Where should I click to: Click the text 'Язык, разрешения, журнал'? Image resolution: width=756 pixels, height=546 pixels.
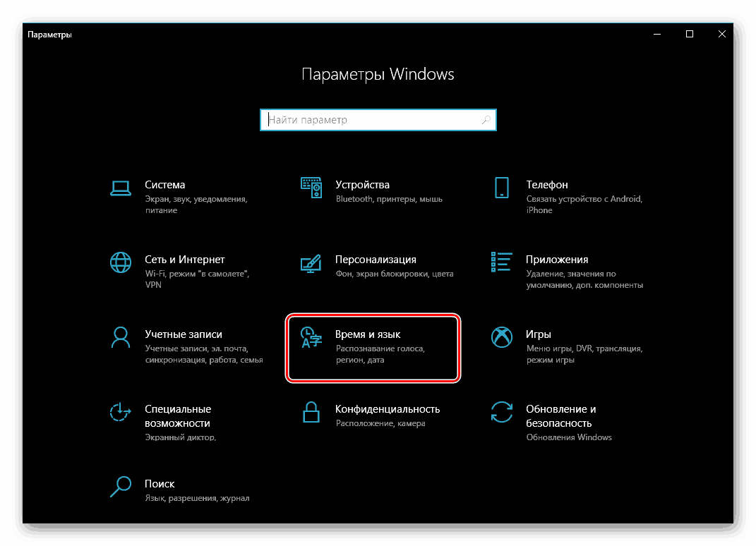(x=197, y=498)
